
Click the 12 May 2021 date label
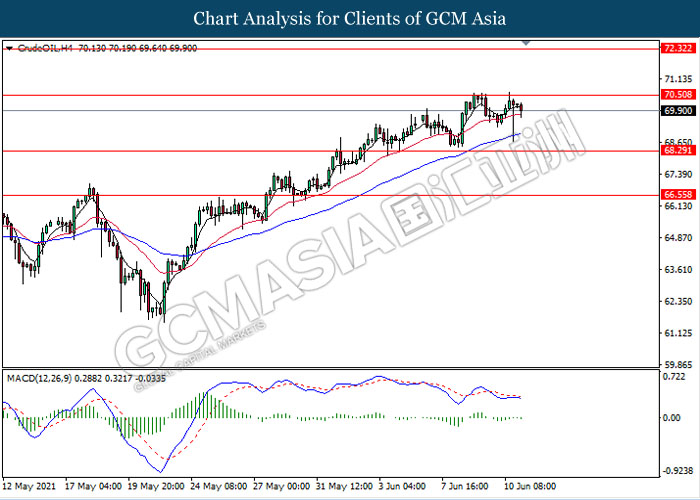pyautogui.click(x=29, y=486)
